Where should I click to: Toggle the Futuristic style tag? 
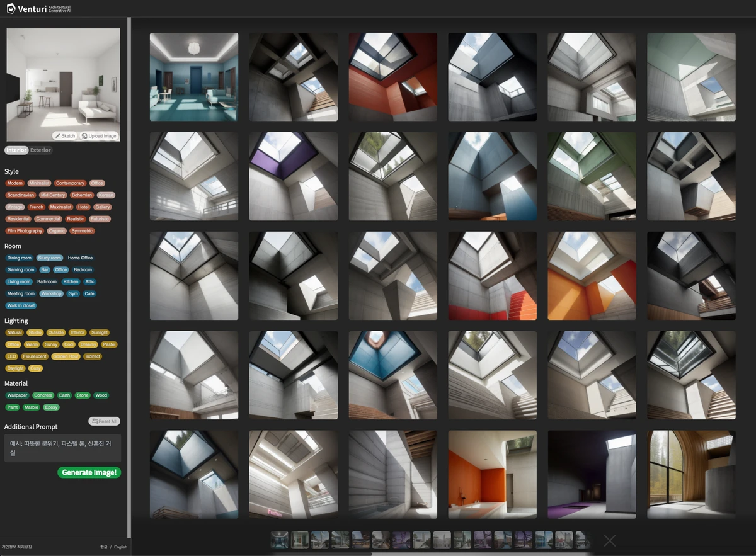(100, 219)
